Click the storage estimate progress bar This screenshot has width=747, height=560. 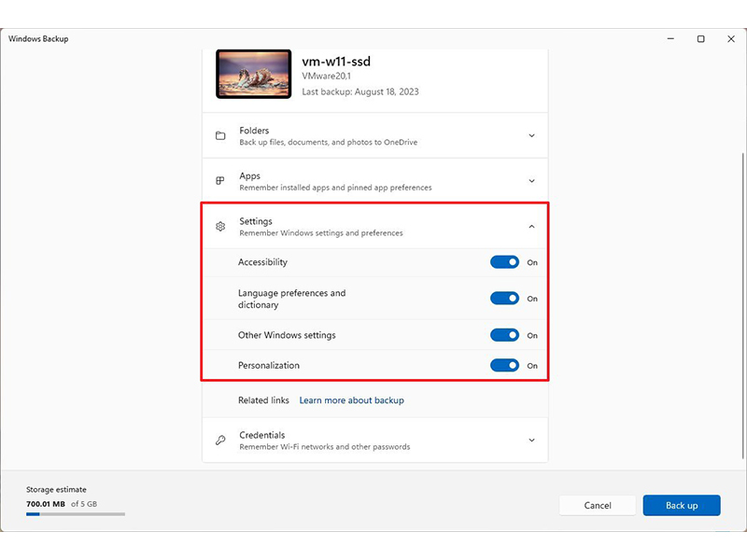(76, 514)
